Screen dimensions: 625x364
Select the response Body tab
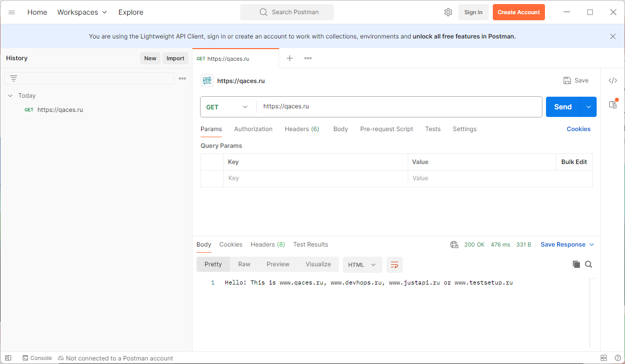204,245
